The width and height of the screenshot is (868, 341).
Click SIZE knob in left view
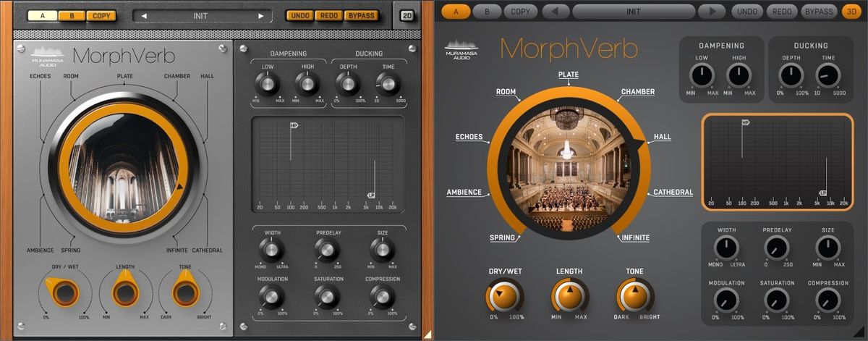383,251
